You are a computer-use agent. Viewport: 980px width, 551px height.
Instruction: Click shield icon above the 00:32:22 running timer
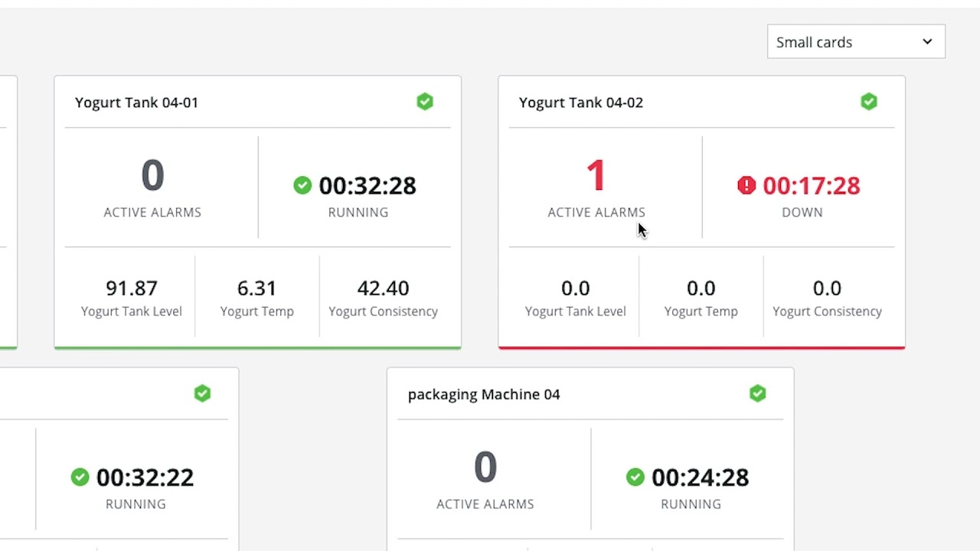(x=202, y=393)
